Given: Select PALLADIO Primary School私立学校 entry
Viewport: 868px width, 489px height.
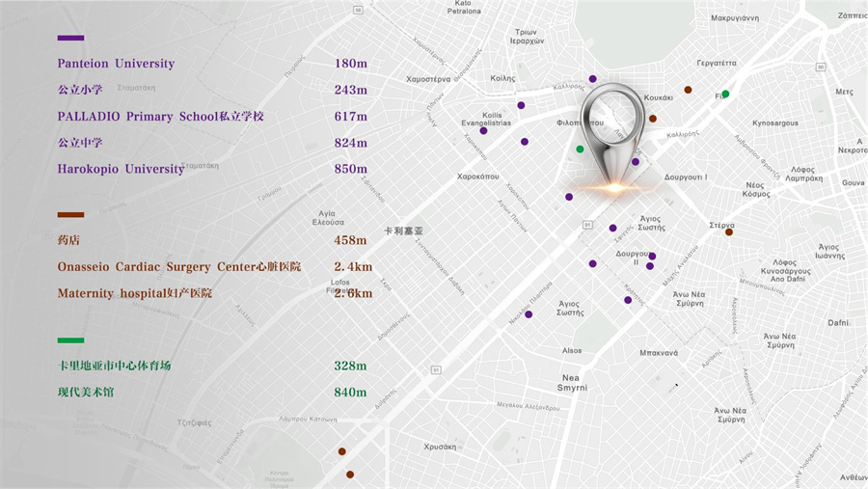Looking at the screenshot, I should point(160,117).
